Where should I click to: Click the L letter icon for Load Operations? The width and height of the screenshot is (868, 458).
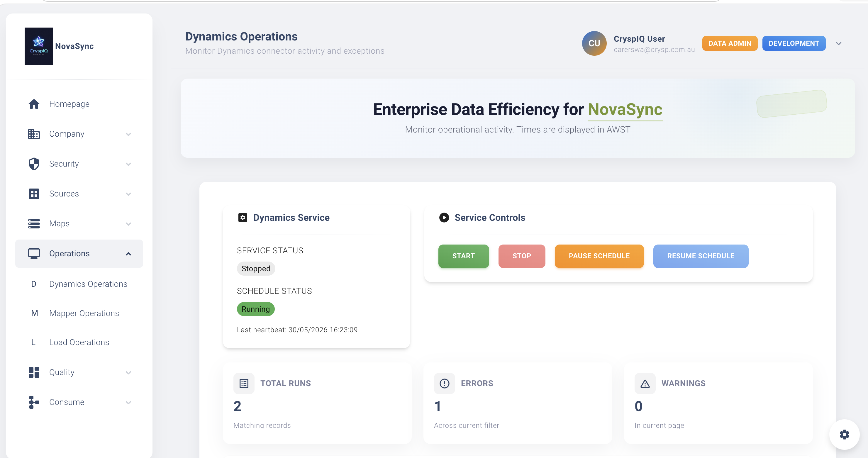coord(33,342)
